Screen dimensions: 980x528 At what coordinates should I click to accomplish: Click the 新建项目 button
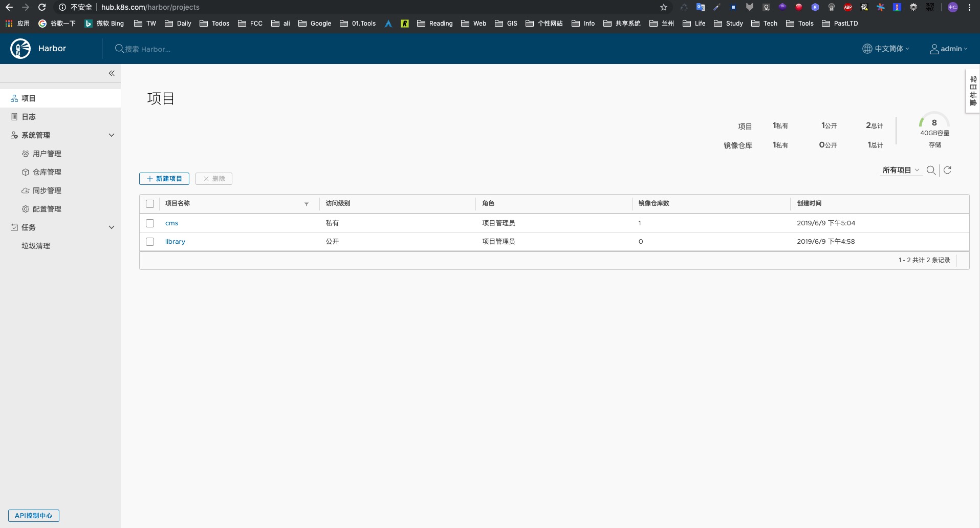pyautogui.click(x=164, y=179)
